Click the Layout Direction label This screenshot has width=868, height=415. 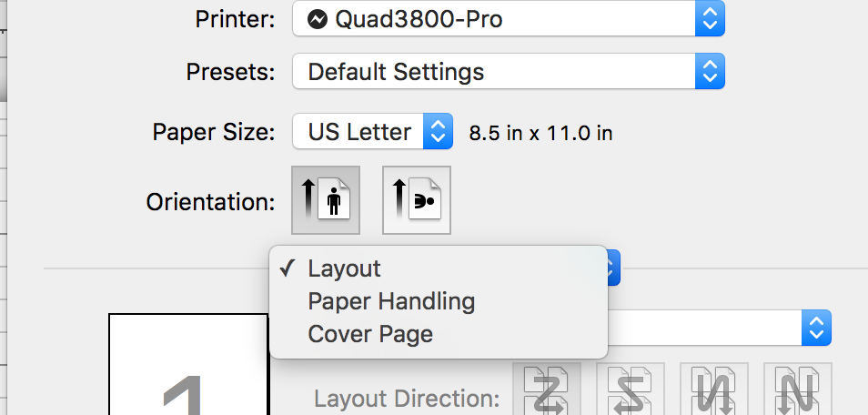pos(406,398)
